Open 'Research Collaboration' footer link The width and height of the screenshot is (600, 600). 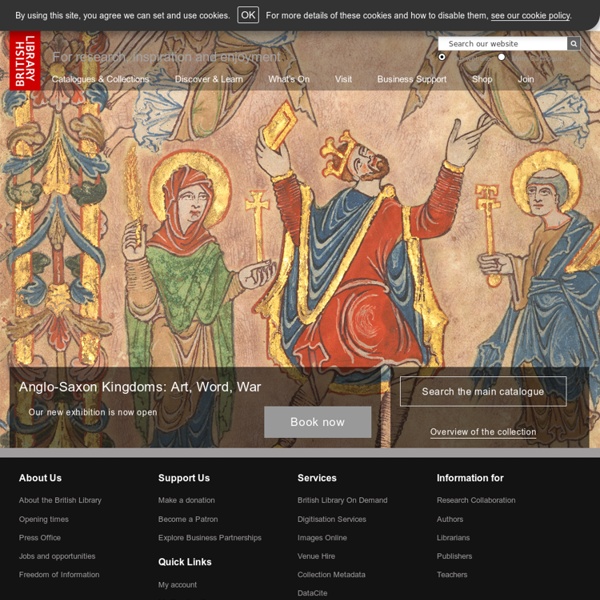coord(476,500)
